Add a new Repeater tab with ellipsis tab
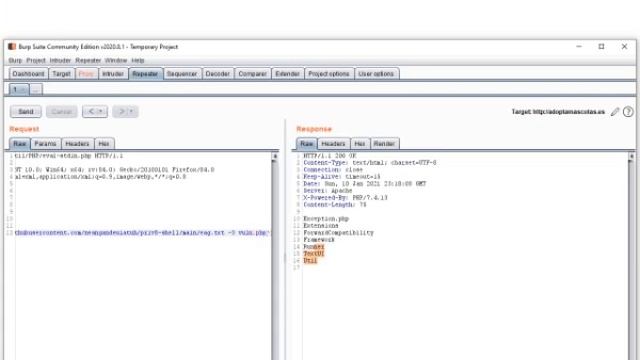640x360 pixels. [x=36, y=89]
